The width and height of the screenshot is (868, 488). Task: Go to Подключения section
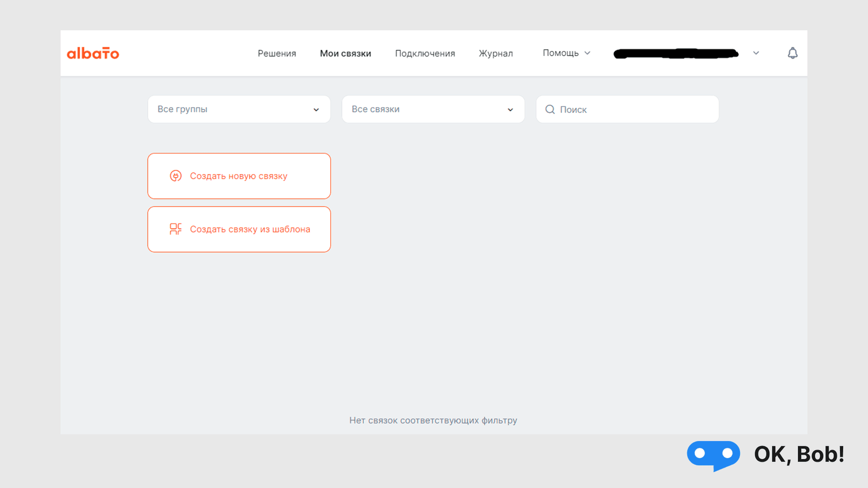click(425, 53)
